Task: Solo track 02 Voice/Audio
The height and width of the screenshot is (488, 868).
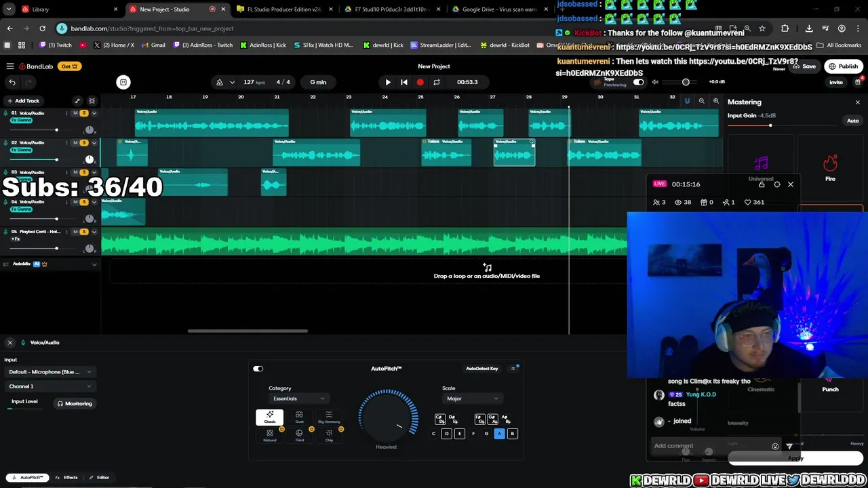Action: 84,143
